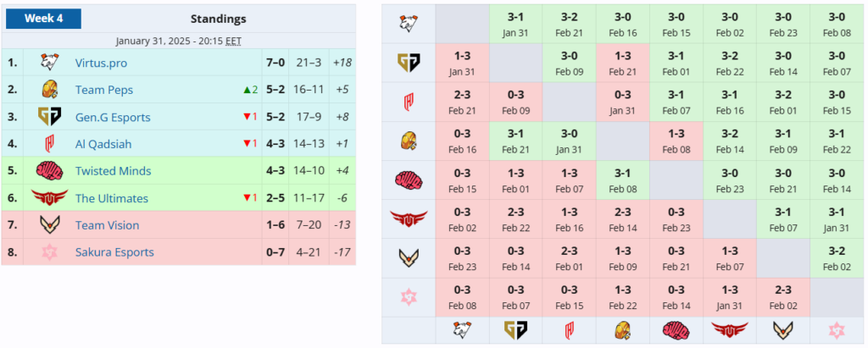Open the Sakura Esports team link

click(x=114, y=252)
